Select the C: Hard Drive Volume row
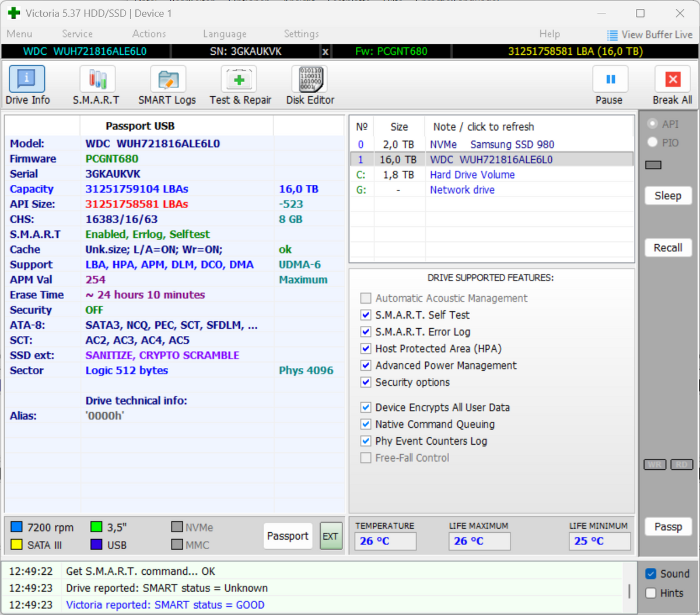This screenshot has height=615, width=700. (491, 175)
